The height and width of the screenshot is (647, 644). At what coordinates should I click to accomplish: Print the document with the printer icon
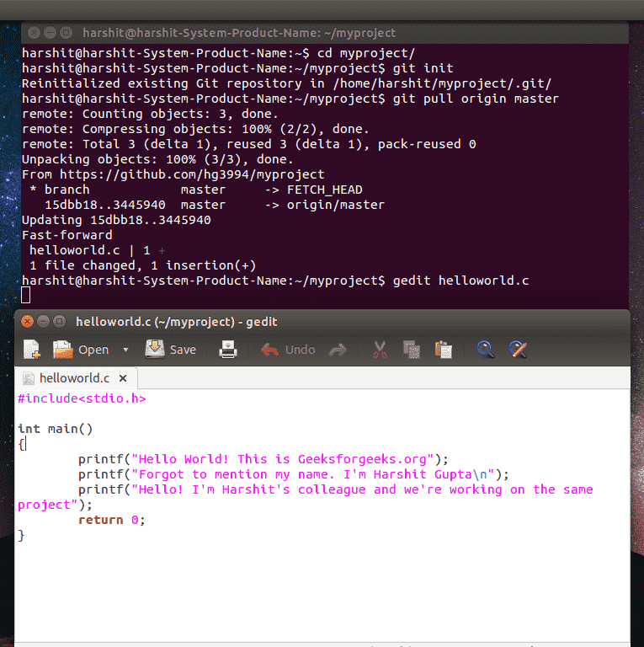click(x=228, y=350)
